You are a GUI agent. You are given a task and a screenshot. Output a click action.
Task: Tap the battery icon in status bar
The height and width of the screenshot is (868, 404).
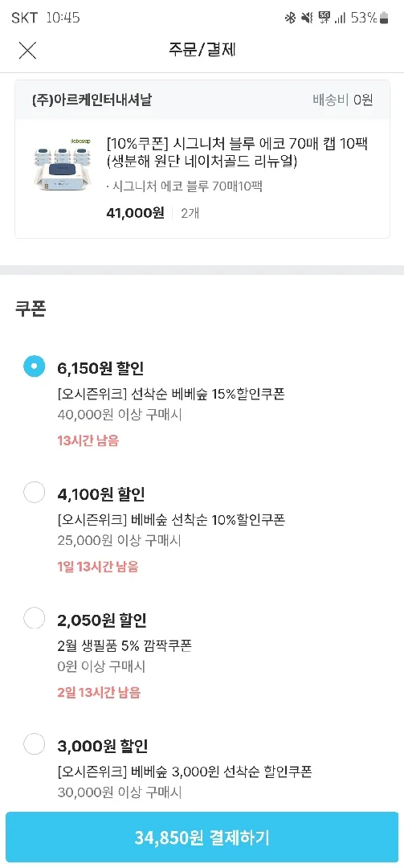tap(384, 18)
